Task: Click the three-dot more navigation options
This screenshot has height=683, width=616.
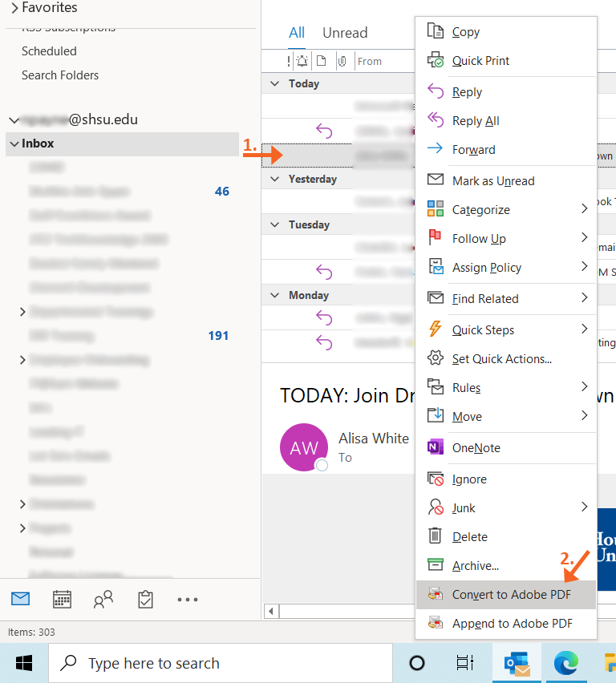Action: [x=187, y=599]
